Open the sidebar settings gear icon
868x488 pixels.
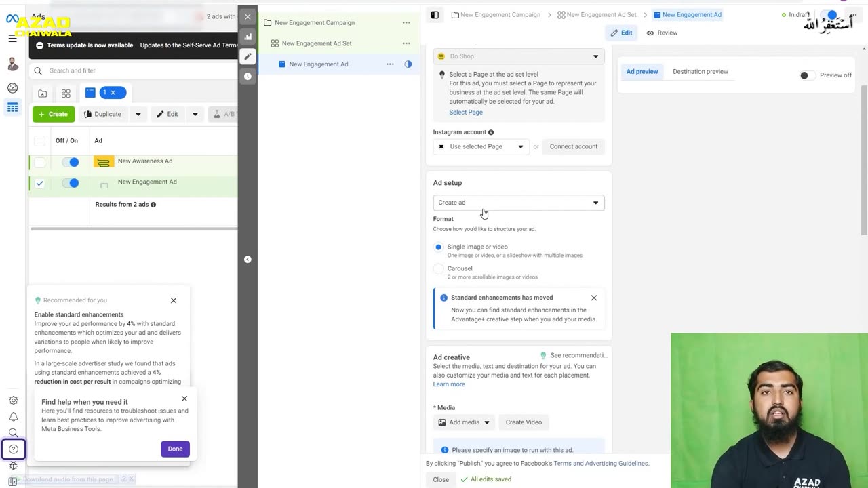[14, 401]
